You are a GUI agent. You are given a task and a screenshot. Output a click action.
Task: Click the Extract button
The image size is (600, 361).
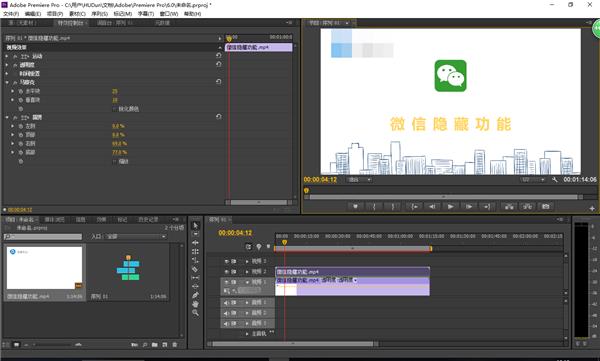(x=527, y=206)
